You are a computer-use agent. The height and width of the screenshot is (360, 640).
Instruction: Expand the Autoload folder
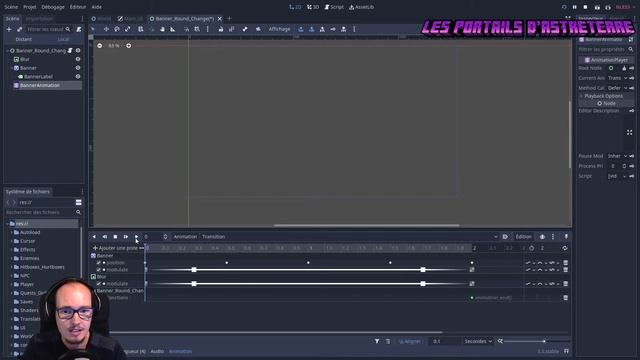pyautogui.click(x=11, y=232)
